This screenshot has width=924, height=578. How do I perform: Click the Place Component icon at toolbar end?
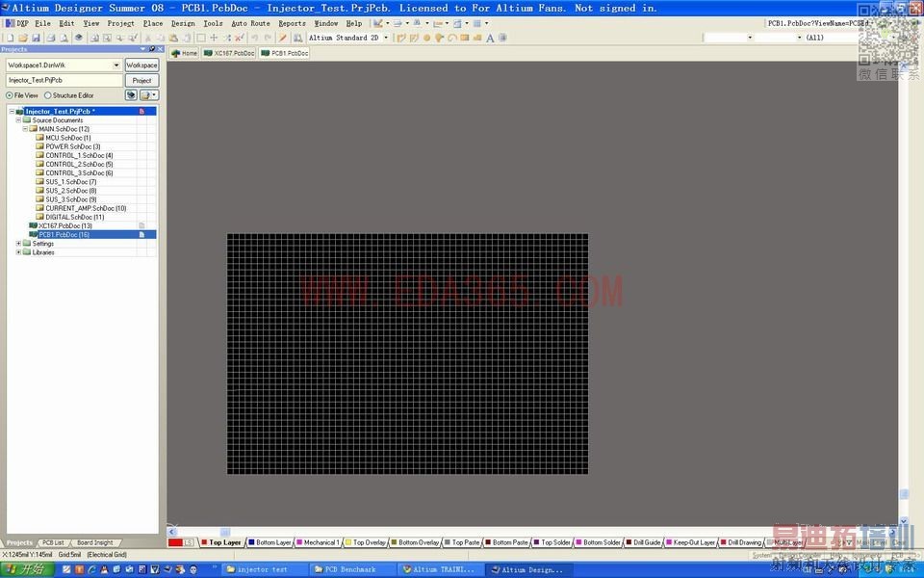click(x=502, y=38)
